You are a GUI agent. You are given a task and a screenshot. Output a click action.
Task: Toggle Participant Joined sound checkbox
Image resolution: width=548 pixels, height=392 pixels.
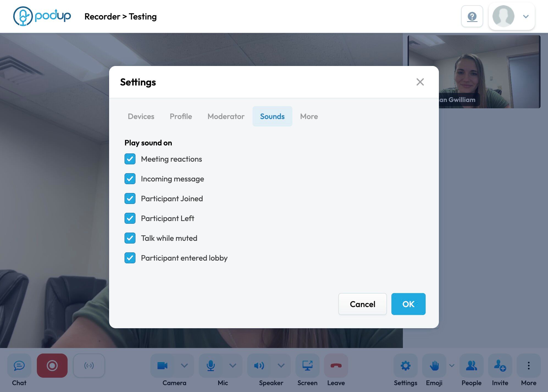pyautogui.click(x=130, y=198)
